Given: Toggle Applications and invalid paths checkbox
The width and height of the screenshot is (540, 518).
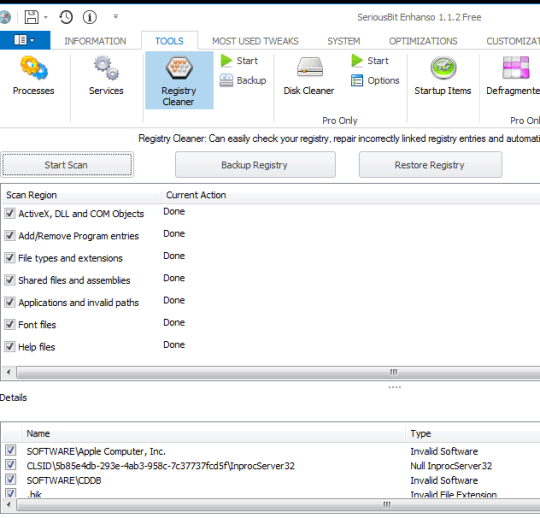Looking at the screenshot, I should pyautogui.click(x=10, y=302).
